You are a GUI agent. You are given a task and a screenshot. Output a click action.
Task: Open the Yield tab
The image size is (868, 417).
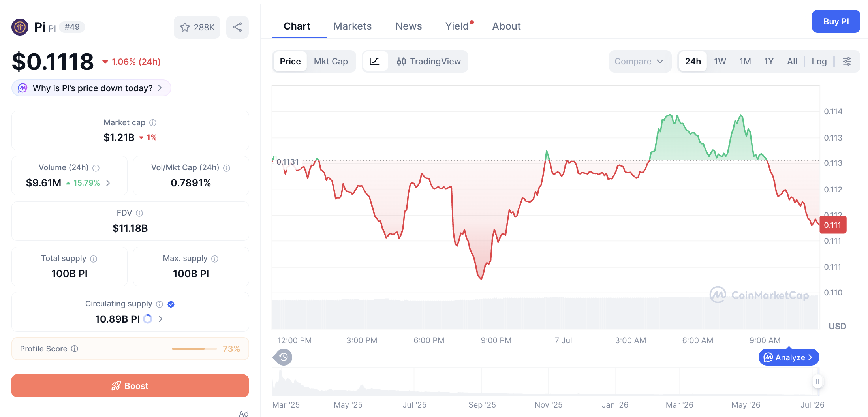click(458, 26)
